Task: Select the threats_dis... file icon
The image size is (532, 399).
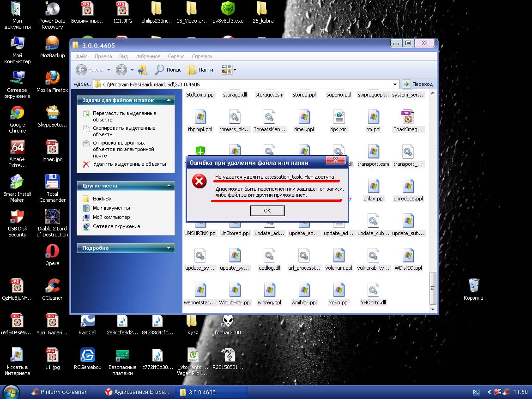Action: tap(235, 117)
